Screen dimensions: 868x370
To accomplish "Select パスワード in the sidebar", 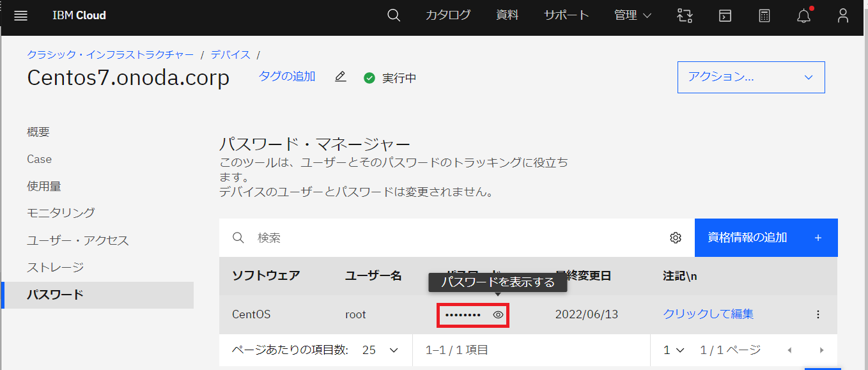I will tap(97, 295).
